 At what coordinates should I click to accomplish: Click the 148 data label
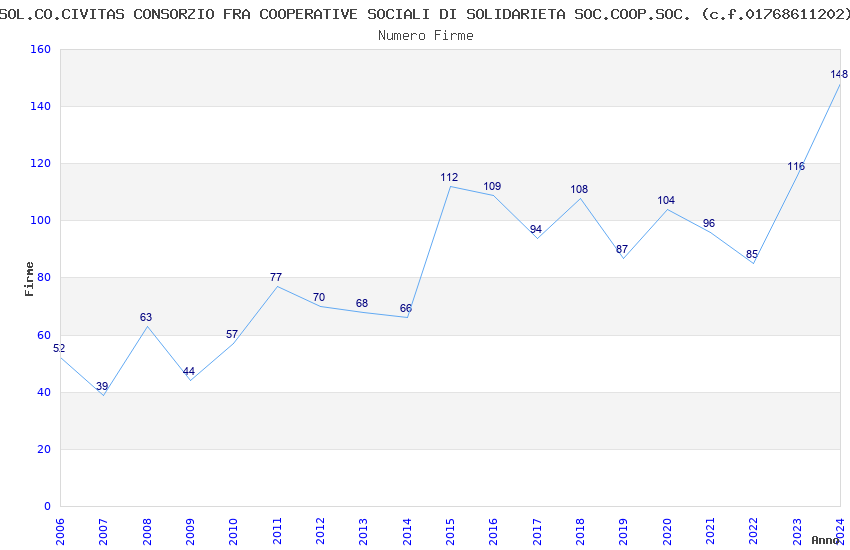tap(839, 74)
